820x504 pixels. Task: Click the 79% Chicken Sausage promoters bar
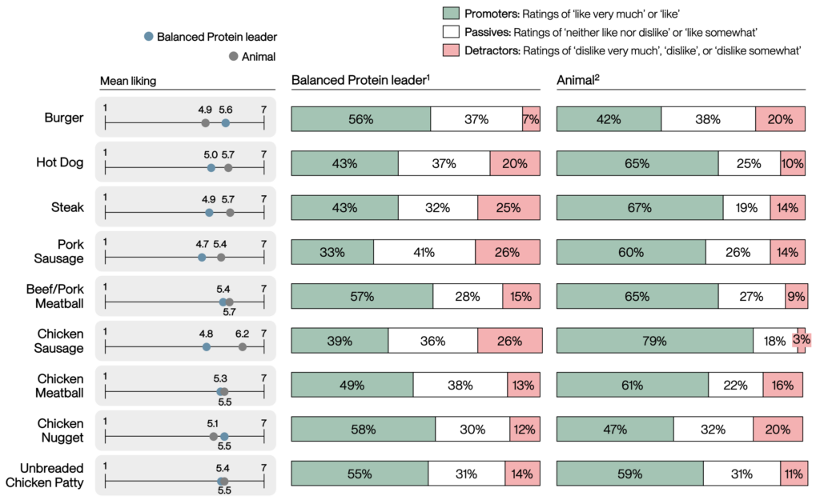(654, 340)
